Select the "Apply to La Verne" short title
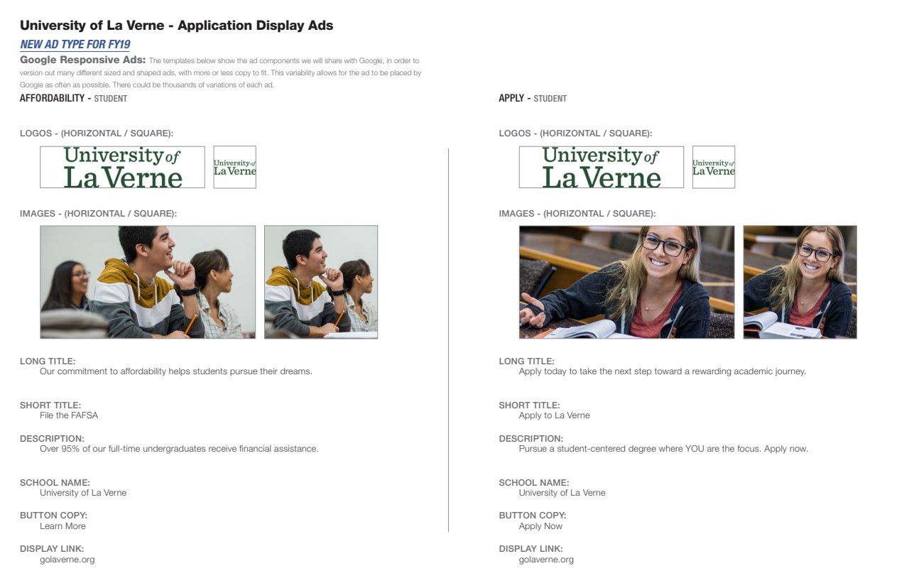Screen dimensions: 909x588 (x=554, y=415)
